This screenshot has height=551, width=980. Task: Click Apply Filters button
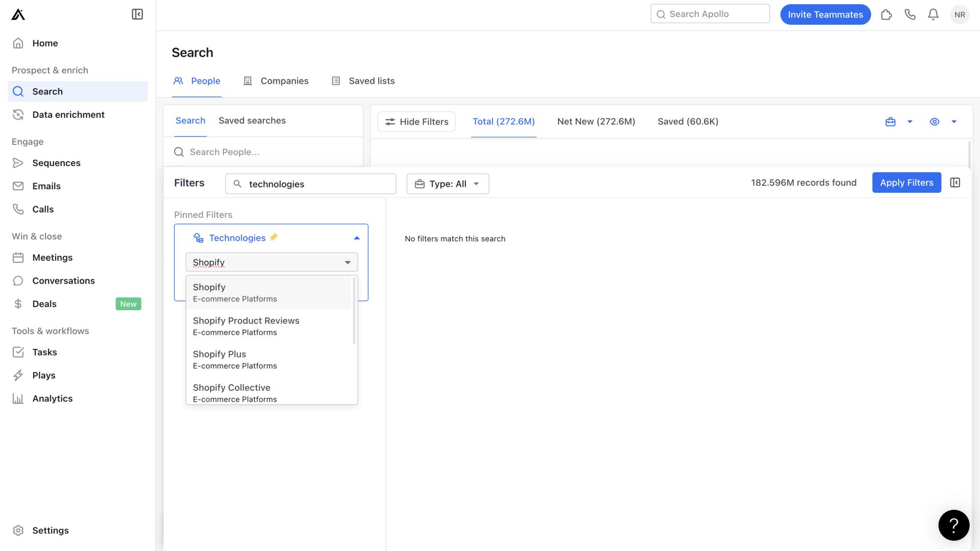click(x=906, y=183)
